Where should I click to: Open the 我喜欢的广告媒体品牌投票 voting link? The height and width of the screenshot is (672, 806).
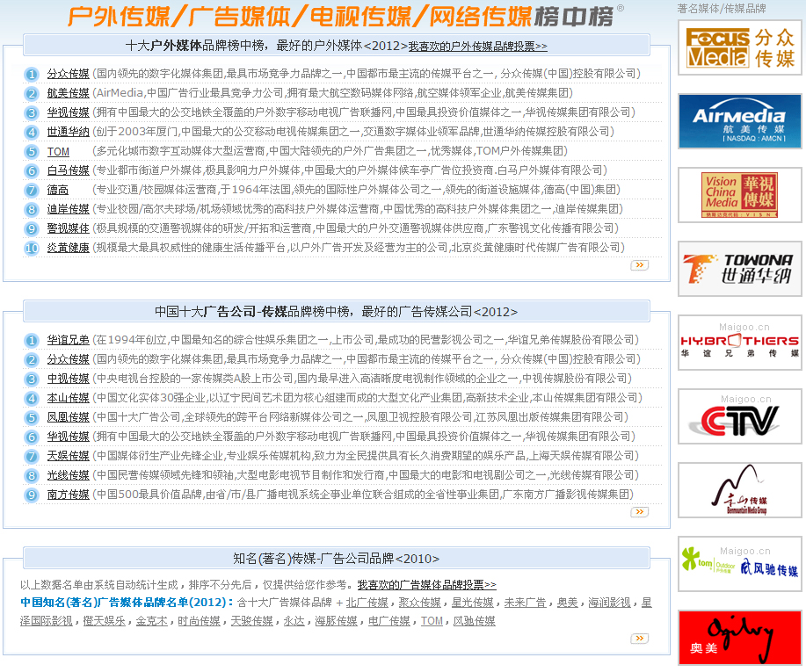(x=426, y=585)
